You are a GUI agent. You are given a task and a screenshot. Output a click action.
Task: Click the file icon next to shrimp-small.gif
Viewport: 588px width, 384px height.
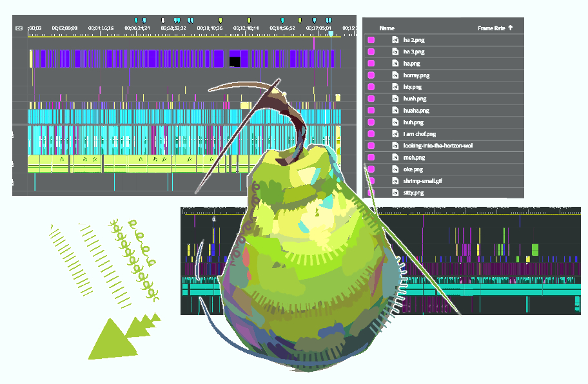click(x=395, y=181)
